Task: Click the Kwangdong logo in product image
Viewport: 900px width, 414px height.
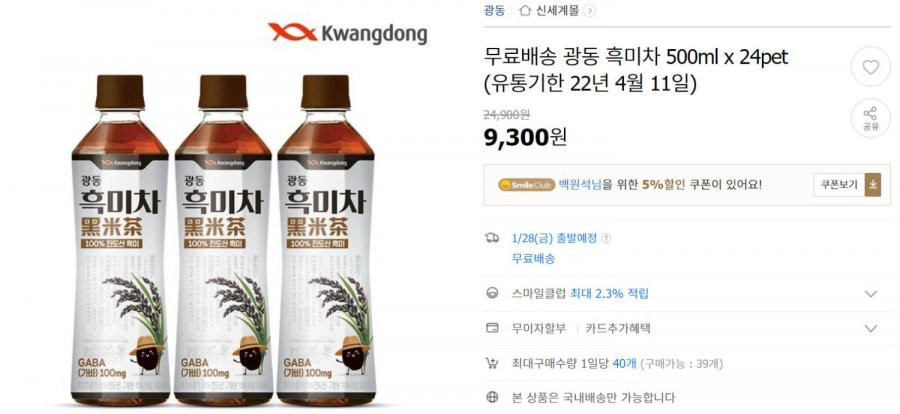Action: (348, 33)
